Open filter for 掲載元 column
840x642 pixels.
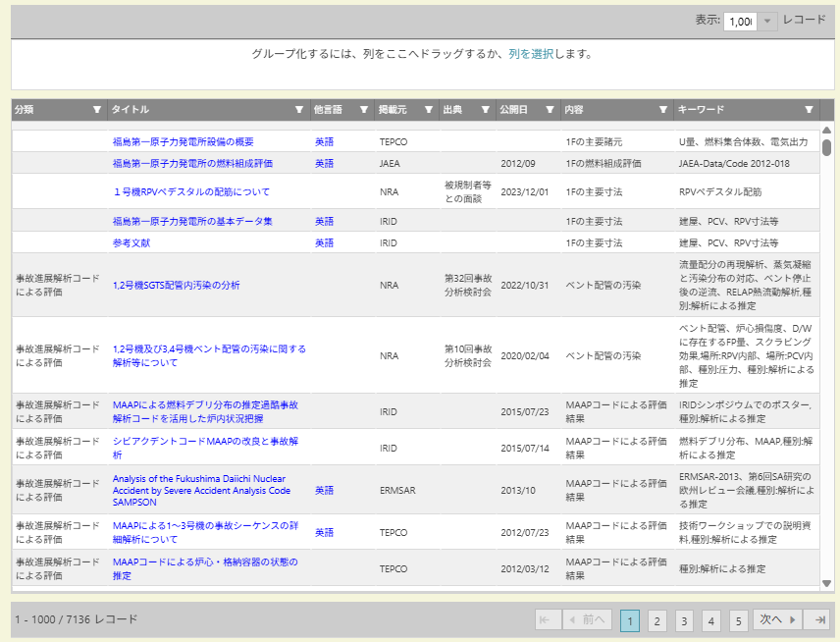(x=429, y=109)
